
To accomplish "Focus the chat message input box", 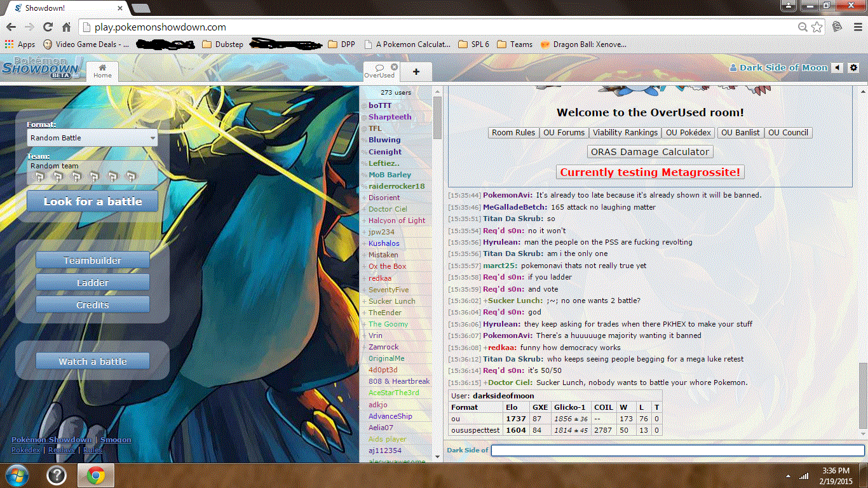I will 677,451.
